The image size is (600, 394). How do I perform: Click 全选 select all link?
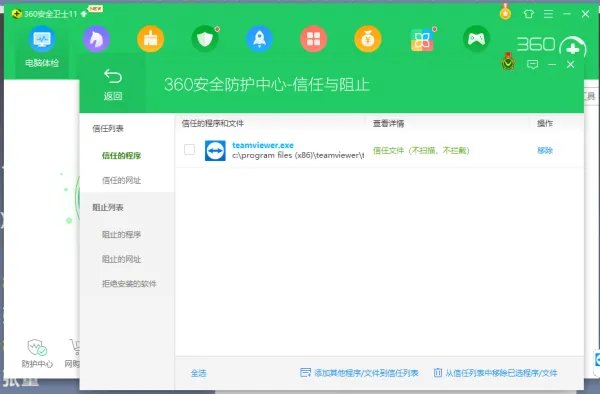click(x=199, y=373)
